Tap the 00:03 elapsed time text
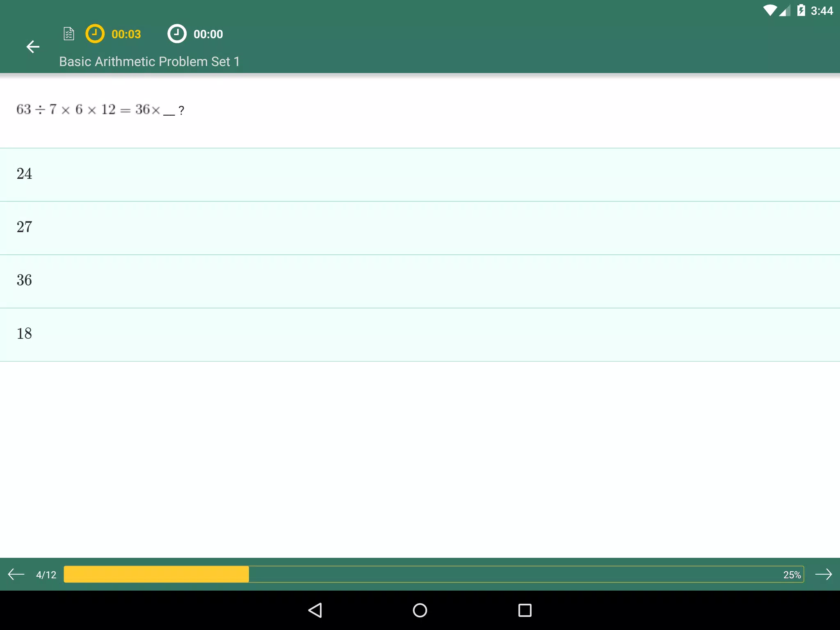840x630 pixels. point(126,34)
